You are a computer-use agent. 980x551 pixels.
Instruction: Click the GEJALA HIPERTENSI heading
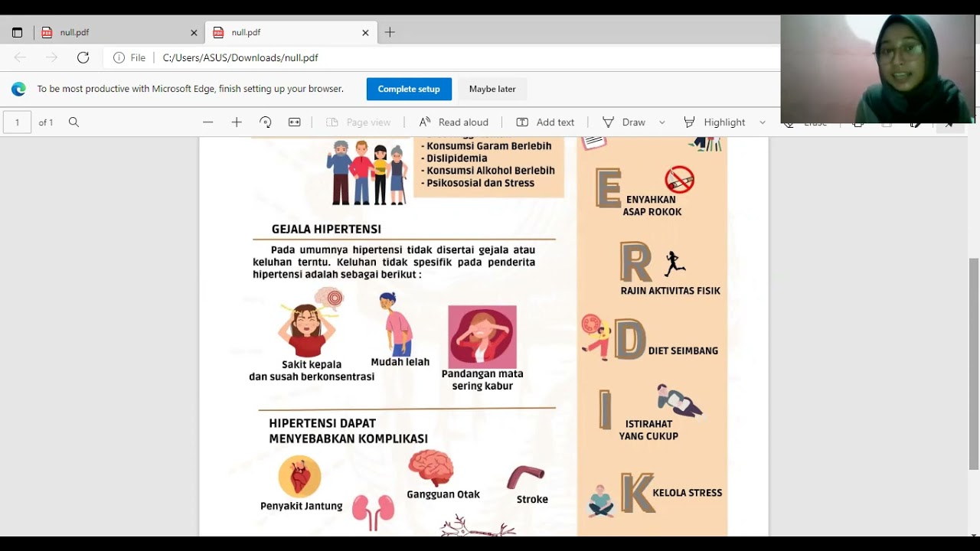(x=326, y=230)
